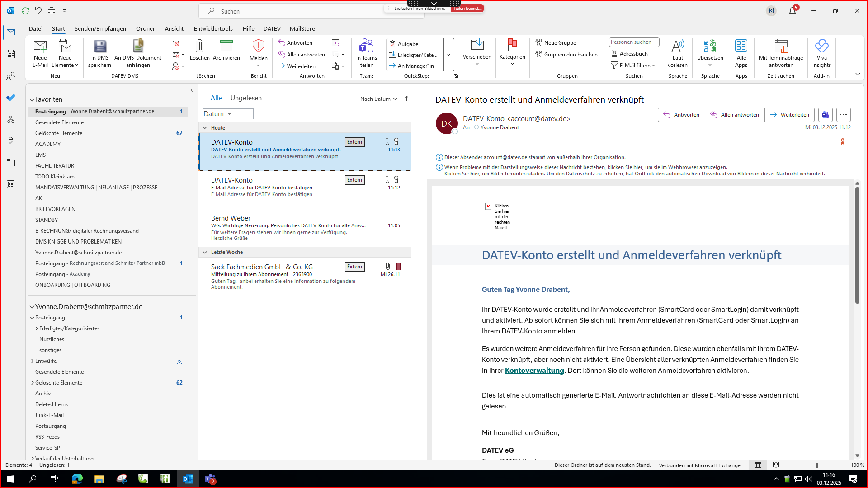Expand the Entwürfe folder
The width and height of the screenshot is (868, 488).
[x=33, y=361]
